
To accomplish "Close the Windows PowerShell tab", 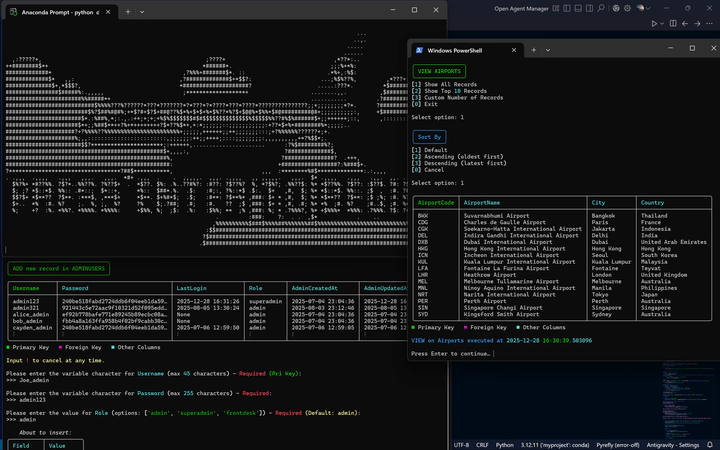I will pyautogui.click(x=516, y=49).
